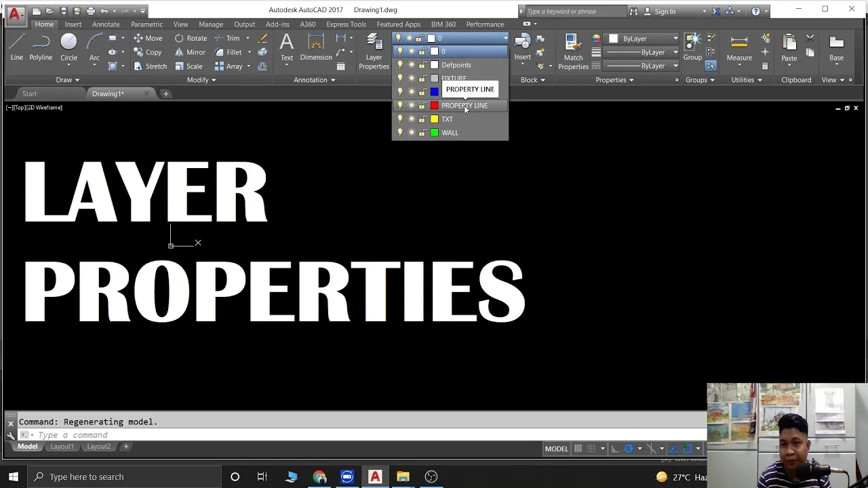
Task: Freeze the TXT layer using sun icon
Action: [x=411, y=119]
